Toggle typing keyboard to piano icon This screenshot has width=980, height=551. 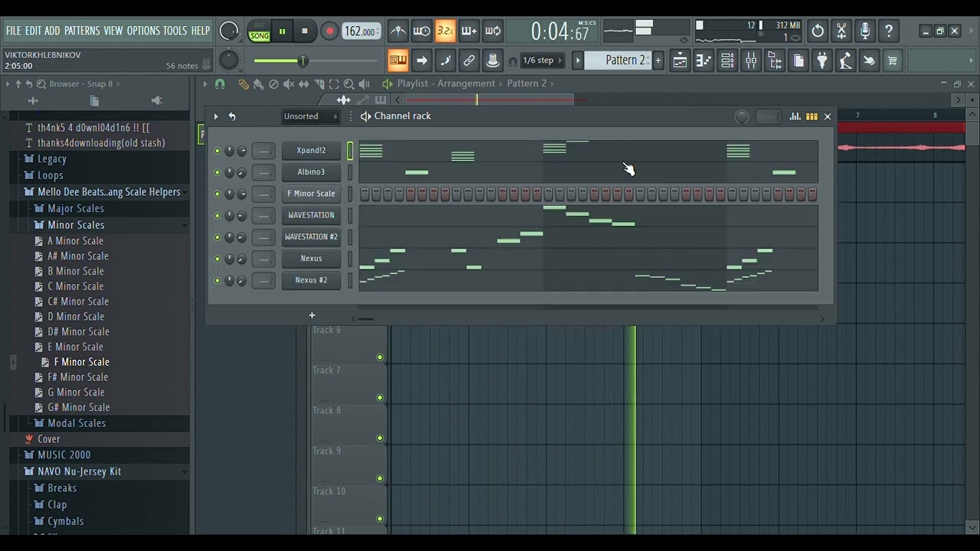(398, 60)
